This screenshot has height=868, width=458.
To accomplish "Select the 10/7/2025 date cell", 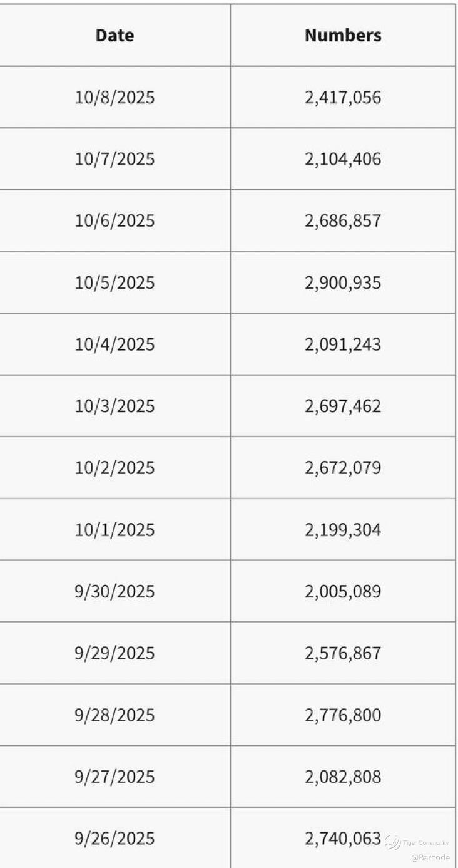I will point(115,159).
